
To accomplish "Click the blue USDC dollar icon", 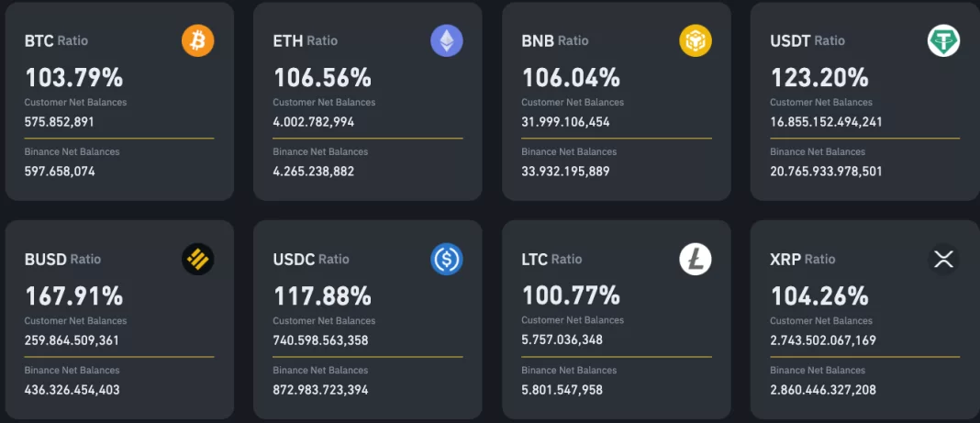I will tap(447, 260).
